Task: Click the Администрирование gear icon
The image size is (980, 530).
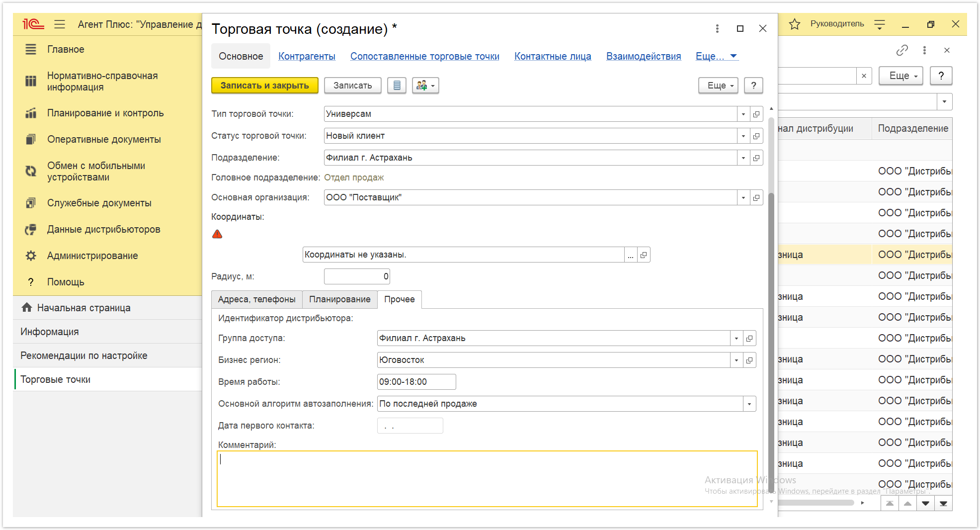Action: (31, 256)
